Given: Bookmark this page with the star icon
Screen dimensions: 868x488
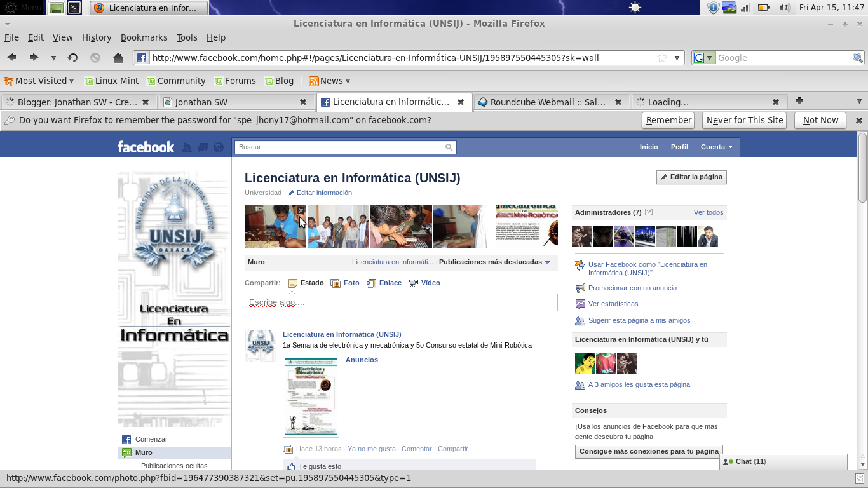Looking at the screenshot, I should [662, 58].
